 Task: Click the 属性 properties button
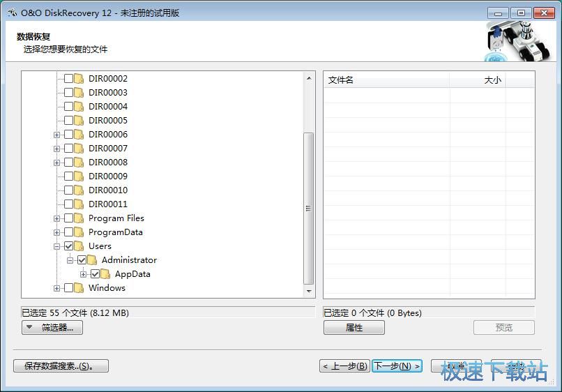coord(354,327)
